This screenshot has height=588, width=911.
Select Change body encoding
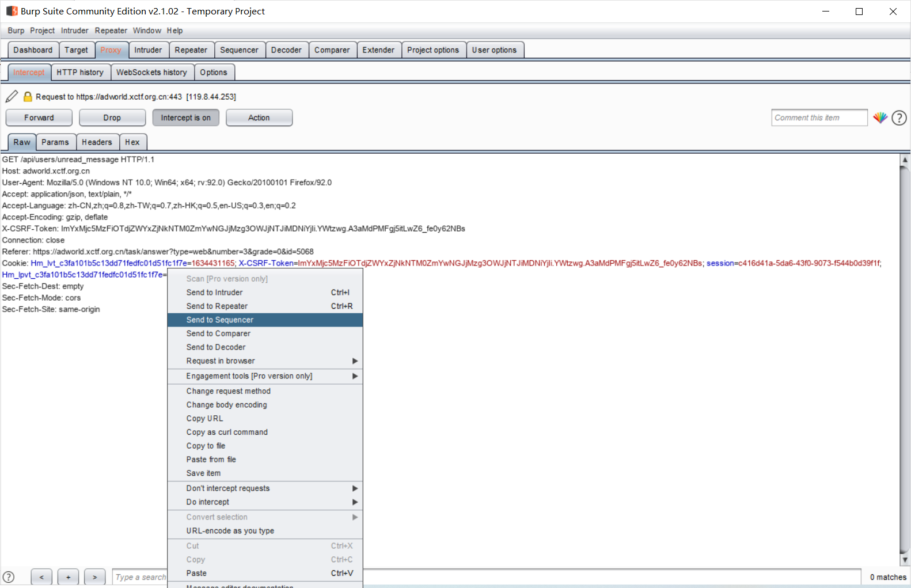click(x=265, y=405)
